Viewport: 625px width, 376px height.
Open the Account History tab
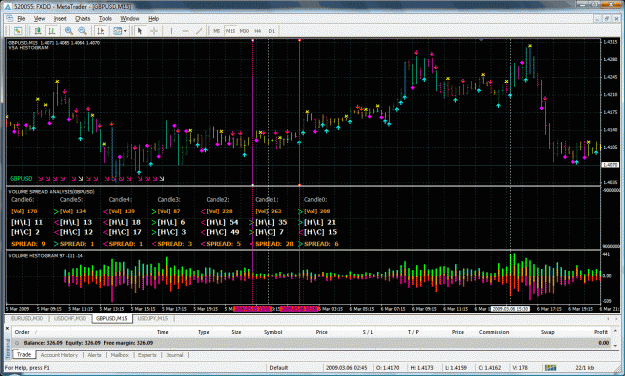tap(59, 355)
